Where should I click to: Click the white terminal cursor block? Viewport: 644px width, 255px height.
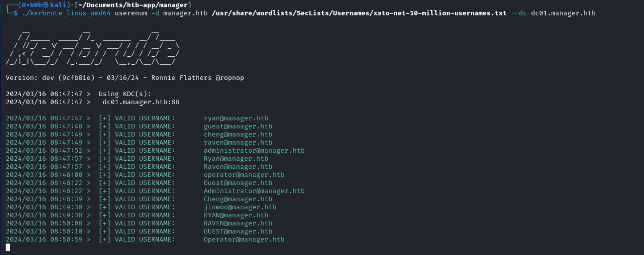tap(8, 247)
